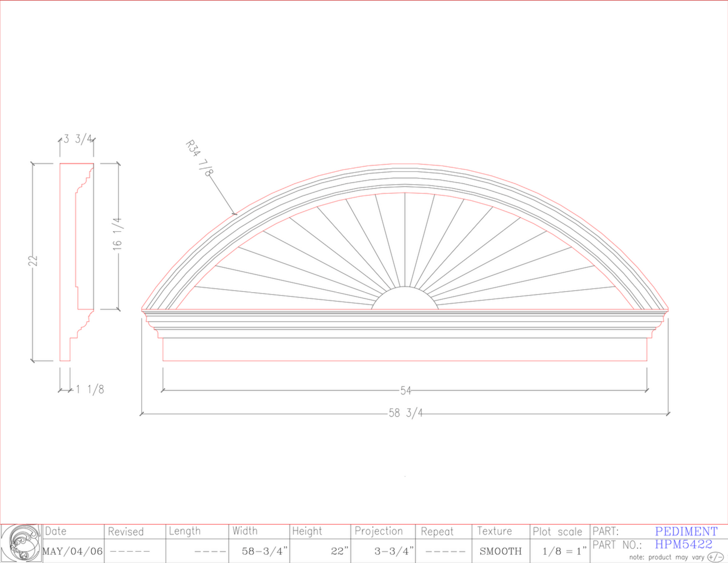Click the 3 3/4 projection dimension at top
Viewport: 728px width, 563px height.
(78, 139)
